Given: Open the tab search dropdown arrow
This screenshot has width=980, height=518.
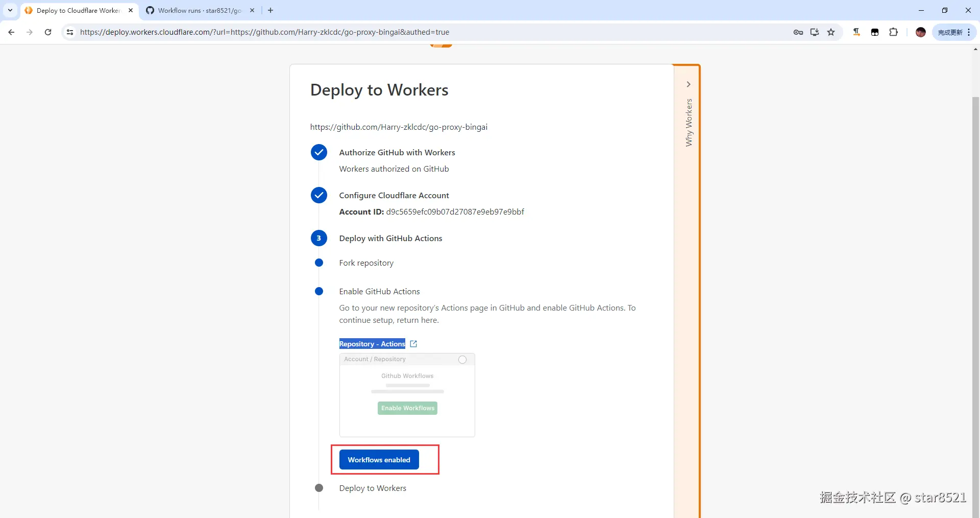Looking at the screenshot, I should click(10, 10).
